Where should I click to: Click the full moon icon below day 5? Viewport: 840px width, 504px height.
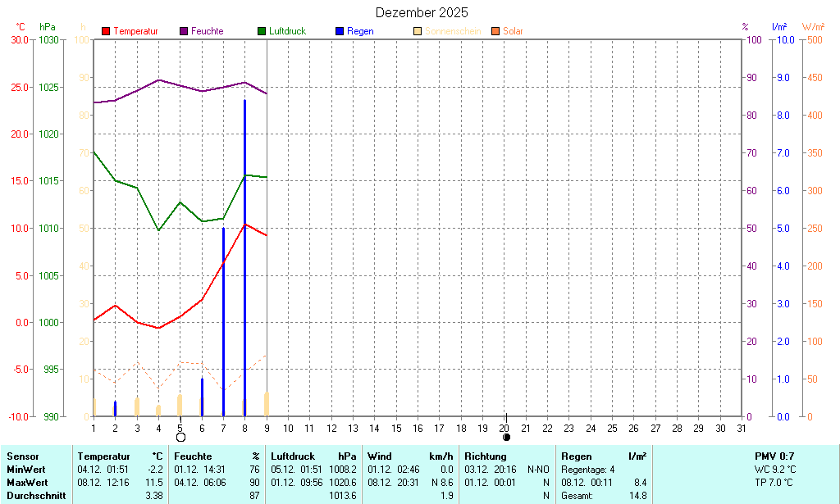(x=180, y=438)
